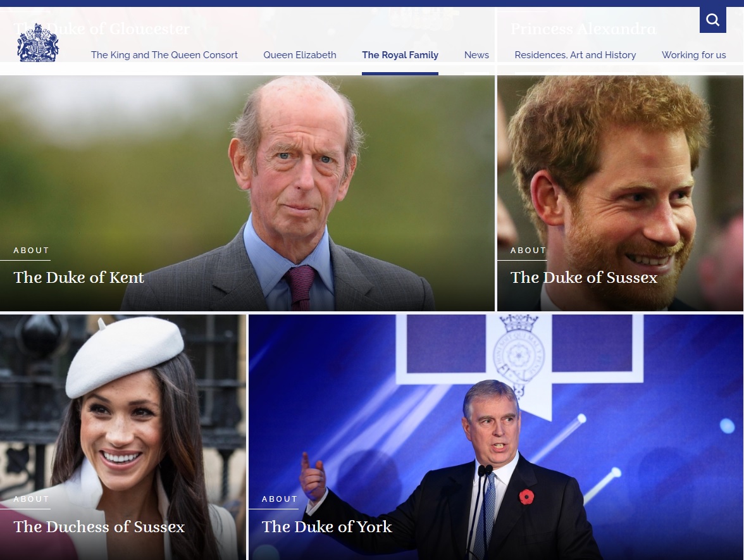Viewport: 744px width, 560px height.
Task: Open the search magnifier icon
Action: 712,20
